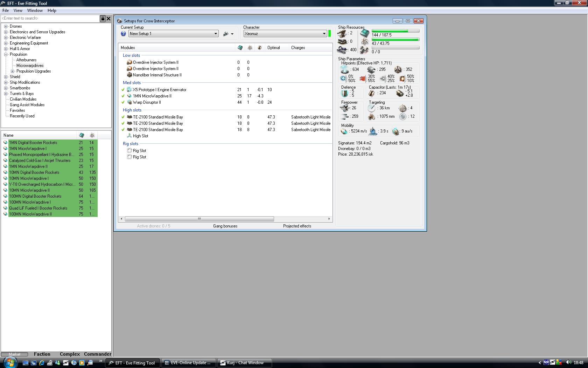Click the powergrid usage bar 43 / 43.75

(x=395, y=40)
